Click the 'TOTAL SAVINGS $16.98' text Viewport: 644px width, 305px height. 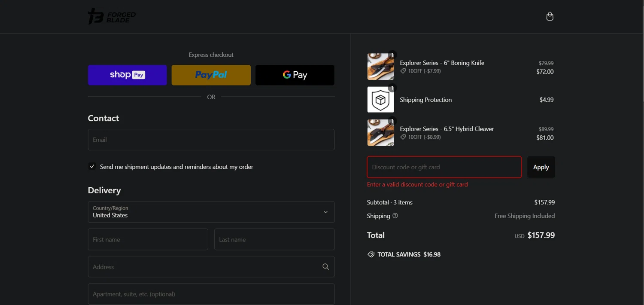click(x=409, y=254)
